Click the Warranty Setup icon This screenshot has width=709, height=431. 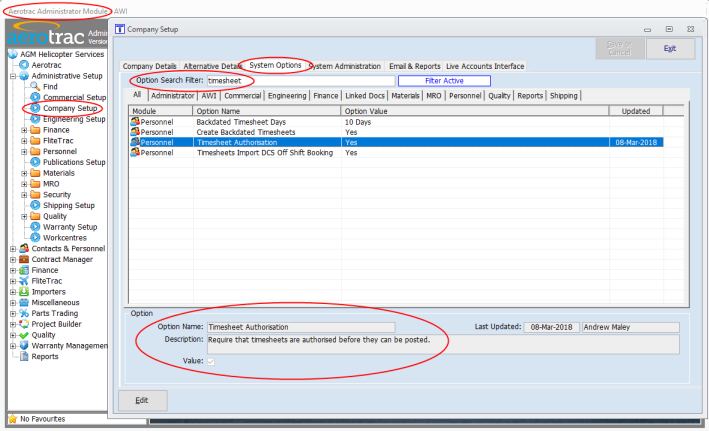click(x=35, y=227)
